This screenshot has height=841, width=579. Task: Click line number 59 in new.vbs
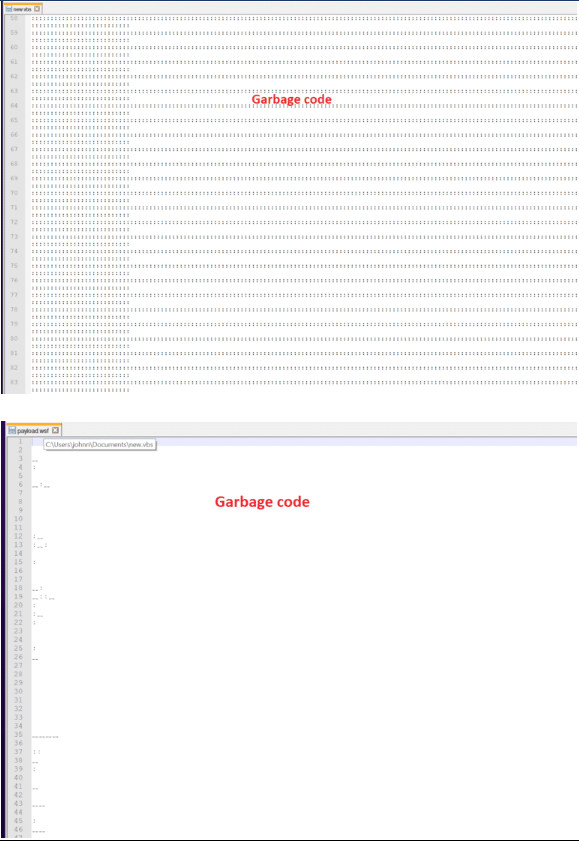tap(14, 33)
